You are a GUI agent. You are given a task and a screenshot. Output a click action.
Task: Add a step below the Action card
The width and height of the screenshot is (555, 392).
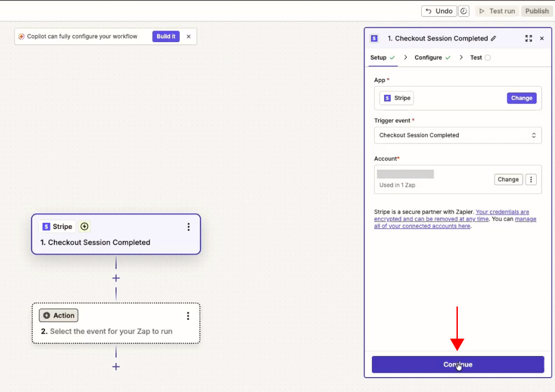(x=116, y=367)
